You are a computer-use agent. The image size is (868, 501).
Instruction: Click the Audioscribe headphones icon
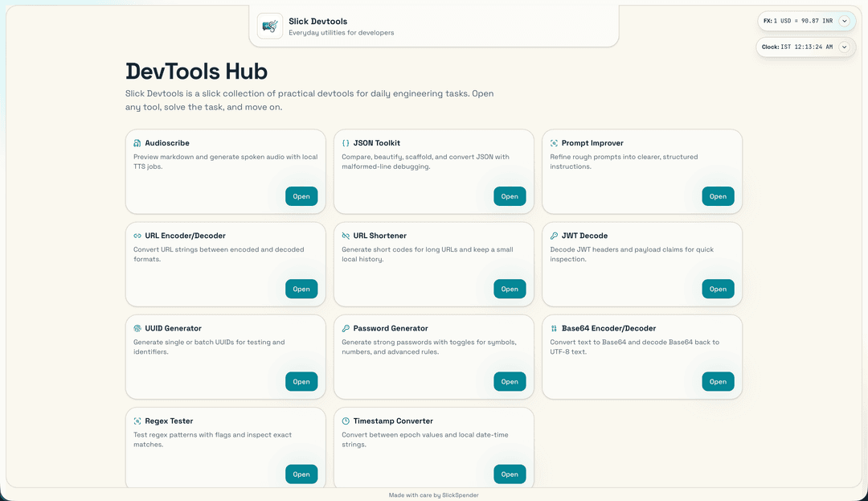(x=136, y=142)
